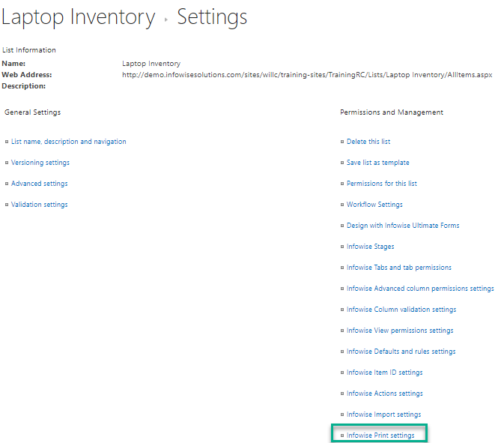Open Infowise Import settings
This screenshot has height=443, width=504.
click(x=383, y=415)
